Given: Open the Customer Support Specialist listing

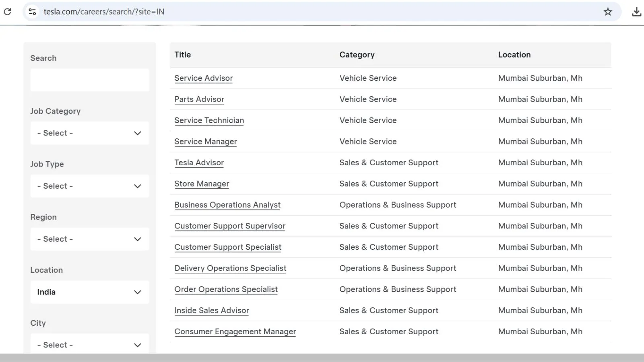Looking at the screenshot, I should tap(228, 247).
